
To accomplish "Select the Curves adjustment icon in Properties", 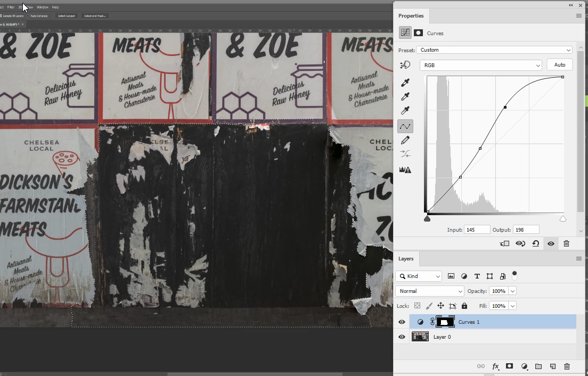I will click(x=405, y=32).
